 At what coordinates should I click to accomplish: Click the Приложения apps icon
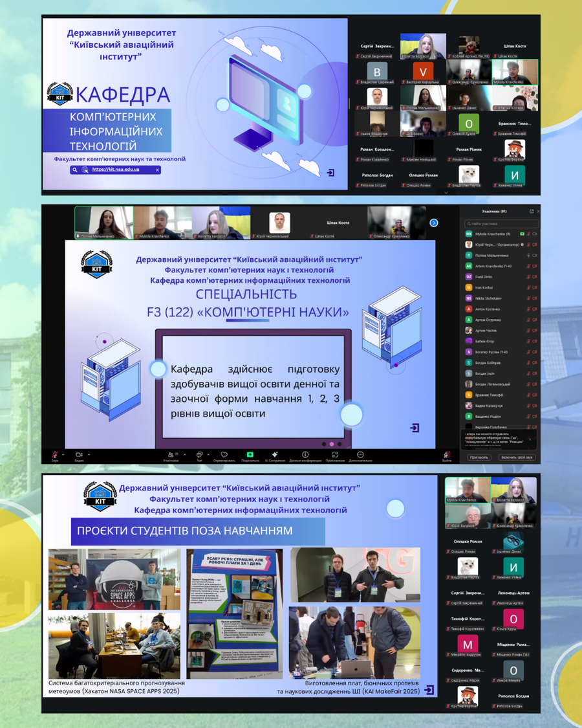(335, 454)
